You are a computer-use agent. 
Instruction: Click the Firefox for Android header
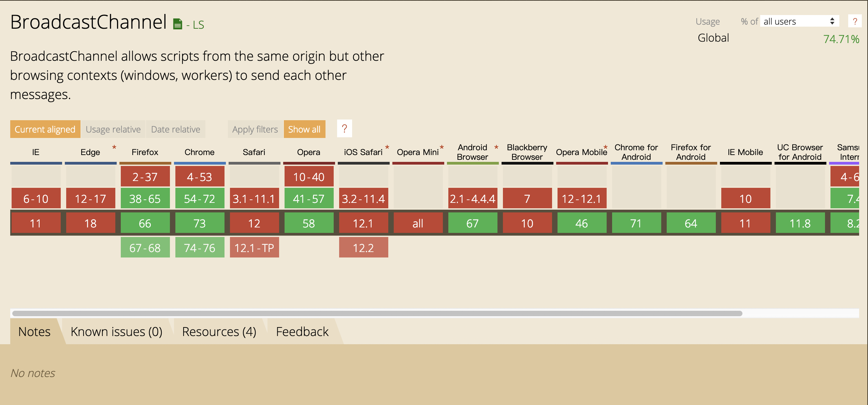pyautogui.click(x=691, y=152)
